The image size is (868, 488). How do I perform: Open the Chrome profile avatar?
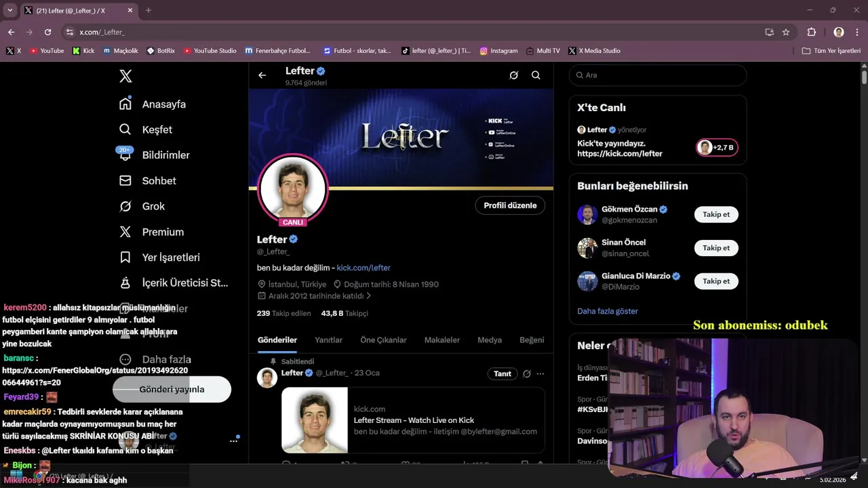pos(839,32)
